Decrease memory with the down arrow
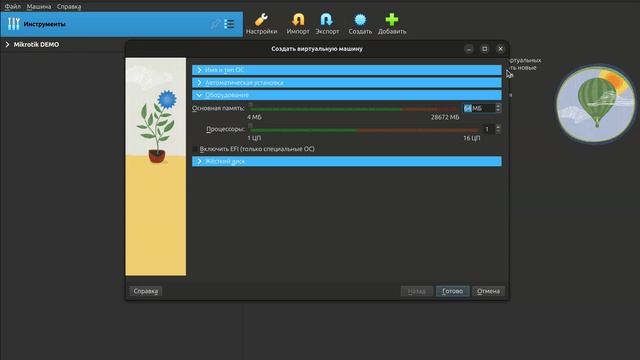The width and height of the screenshot is (640, 360). tap(498, 111)
